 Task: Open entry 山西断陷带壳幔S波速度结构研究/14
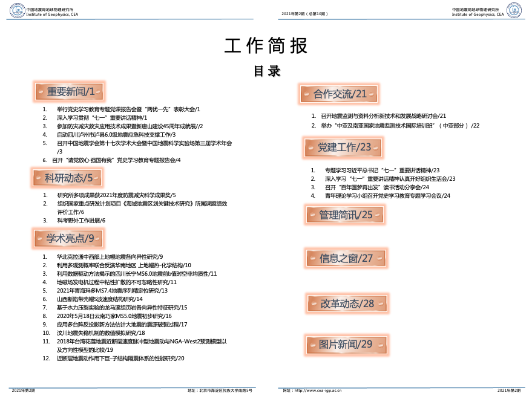click(99, 299)
